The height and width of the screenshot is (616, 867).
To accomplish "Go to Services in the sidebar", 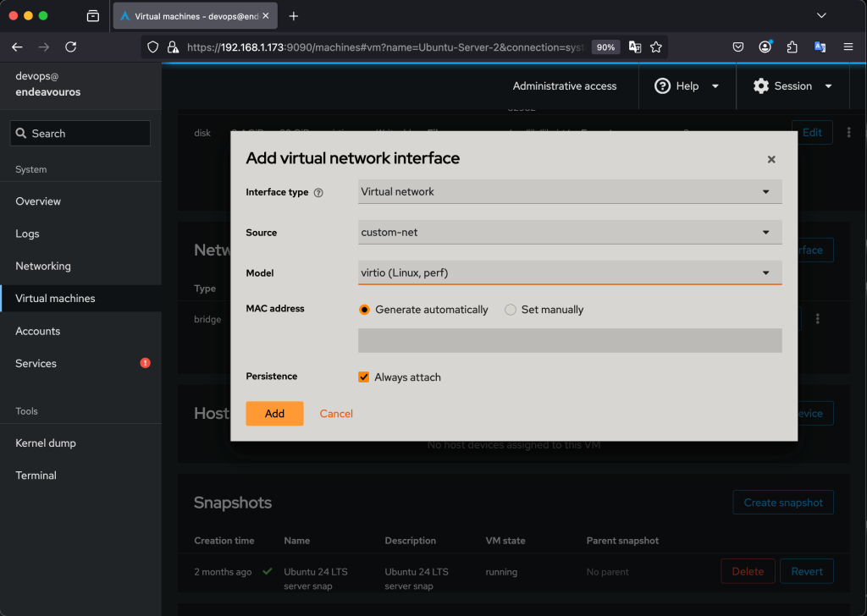I will tap(36, 363).
